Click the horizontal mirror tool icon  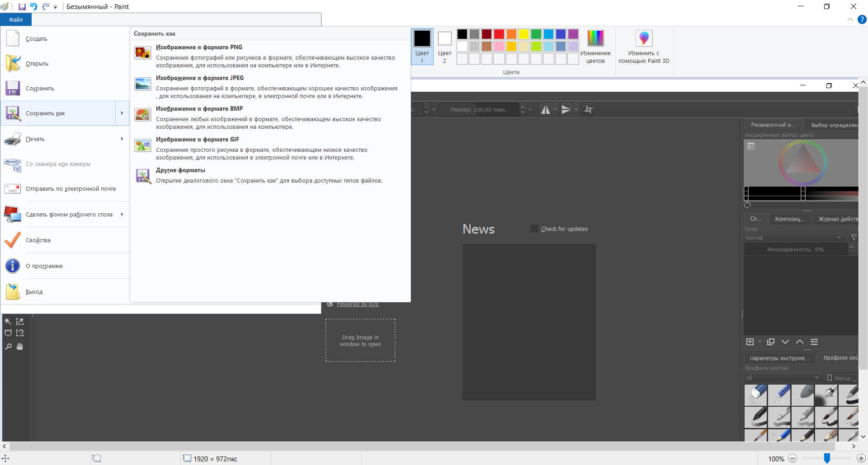click(546, 110)
